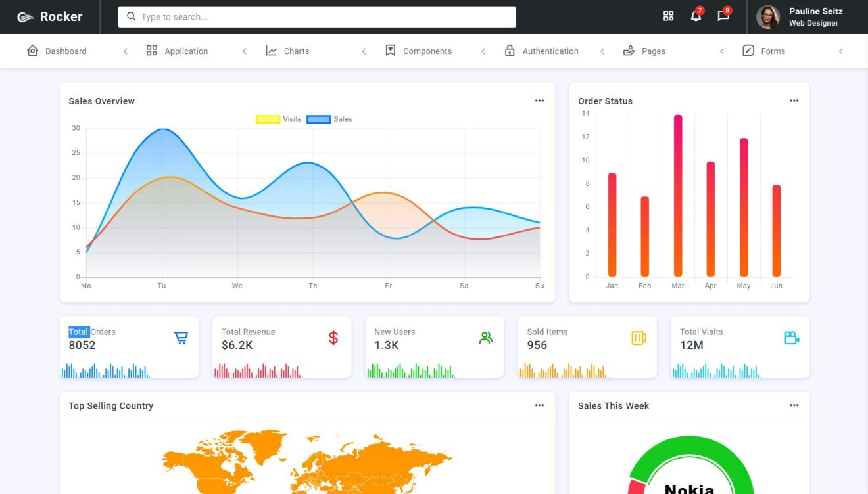This screenshot has width=868, height=494.
Task: Click the green users icon on New Users
Action: click(486, 337)
